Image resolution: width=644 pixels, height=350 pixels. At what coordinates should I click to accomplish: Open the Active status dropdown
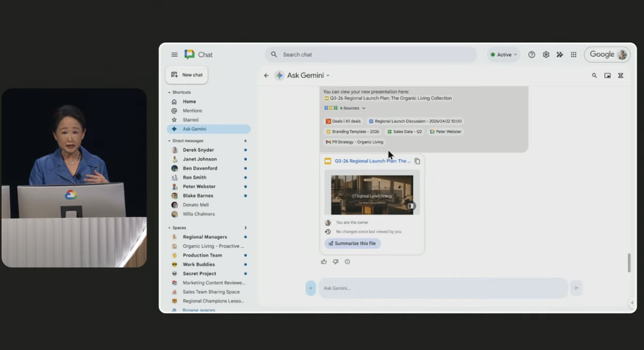tap(503, 55)
